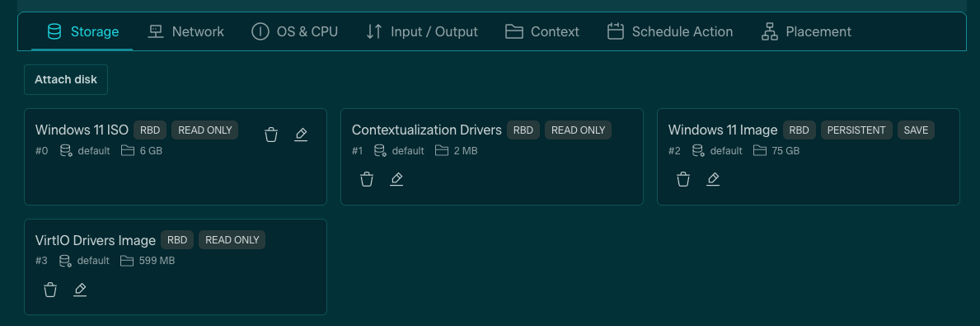
Task: Click the VirtIO Drivers Image title
Action: 96,240
